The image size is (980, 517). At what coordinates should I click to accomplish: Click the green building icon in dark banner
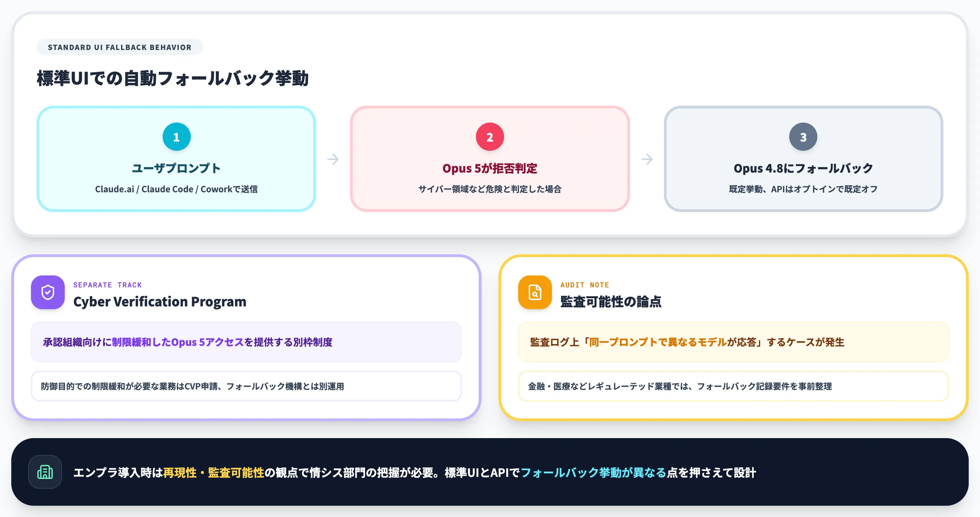(45, 472)
